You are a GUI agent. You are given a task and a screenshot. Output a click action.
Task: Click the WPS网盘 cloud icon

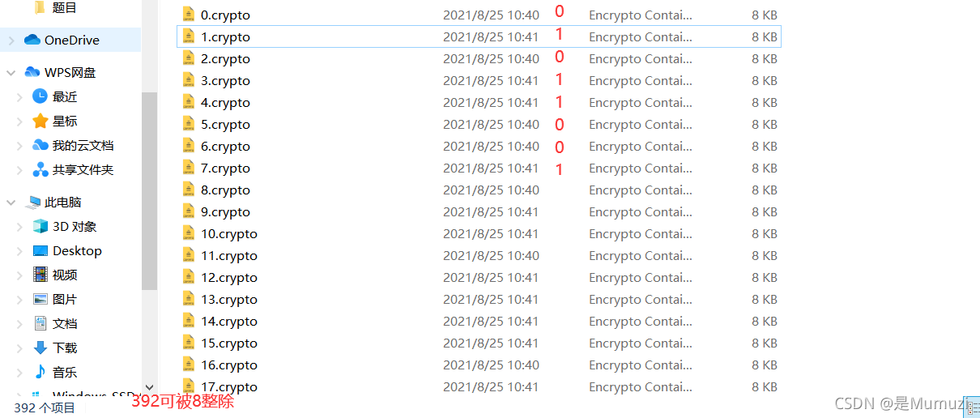click(32, 72)
